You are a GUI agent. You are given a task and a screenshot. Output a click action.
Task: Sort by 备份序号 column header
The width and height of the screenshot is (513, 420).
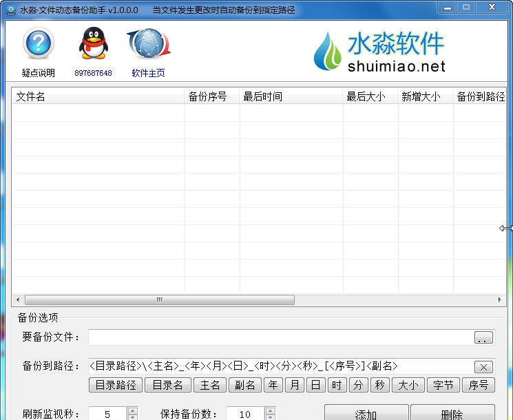point(212,96)
